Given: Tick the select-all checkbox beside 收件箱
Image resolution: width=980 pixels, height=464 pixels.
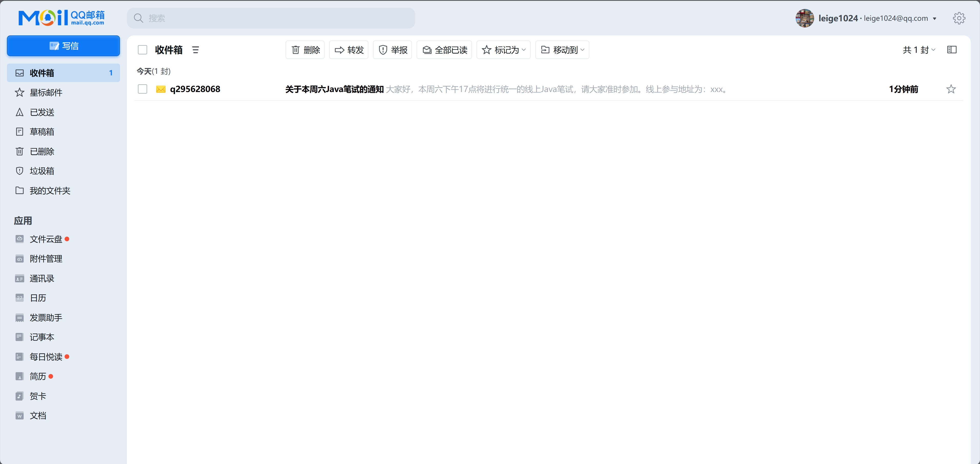Looking at the screenshot, I should [142, 50].
